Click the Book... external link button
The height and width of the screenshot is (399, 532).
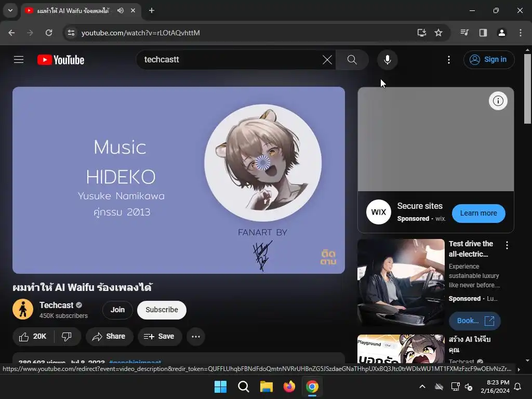pyautogui.click(x=475, y=321)
